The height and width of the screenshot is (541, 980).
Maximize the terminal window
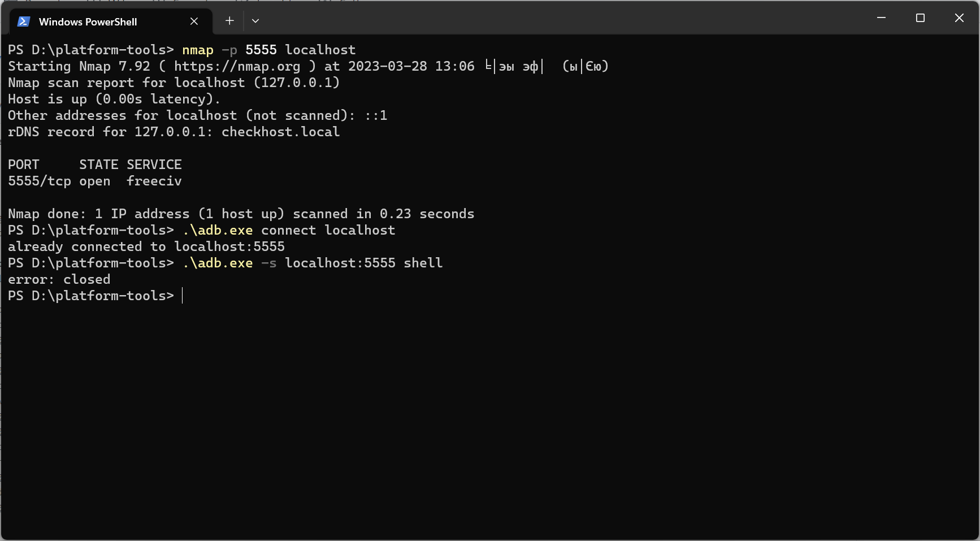point(920,18)
